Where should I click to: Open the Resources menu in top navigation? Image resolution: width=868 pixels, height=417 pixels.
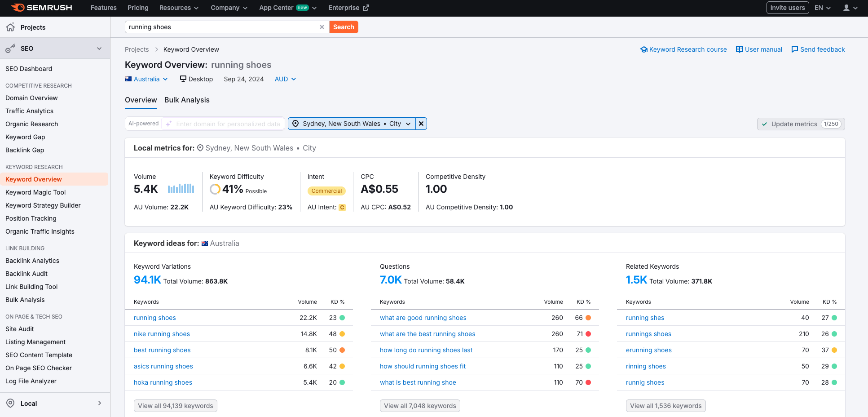[178, 8]
